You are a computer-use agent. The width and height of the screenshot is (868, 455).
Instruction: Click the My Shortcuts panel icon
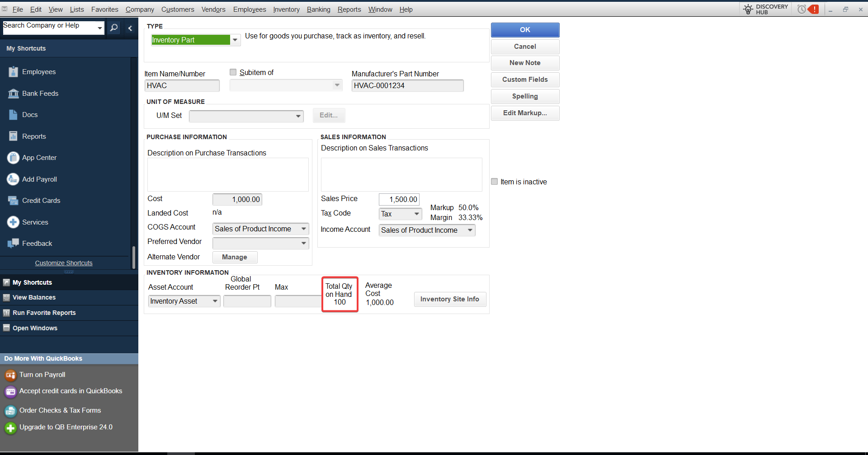[x=6, y=282]
